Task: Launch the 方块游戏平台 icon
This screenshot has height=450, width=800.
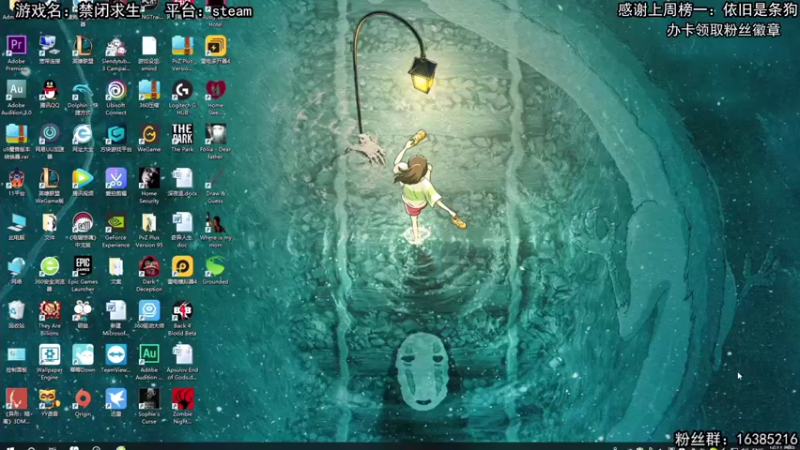Action: [116, 134]
